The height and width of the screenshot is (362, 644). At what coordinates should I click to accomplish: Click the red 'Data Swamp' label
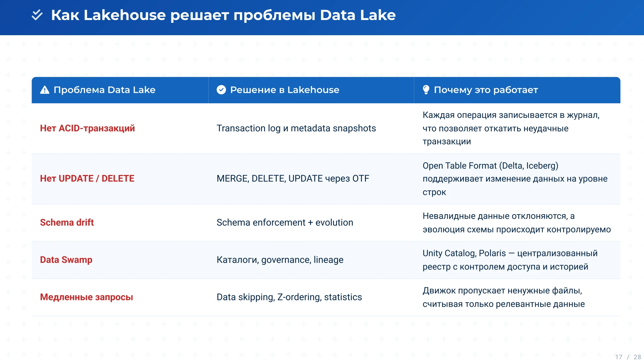(66, 260)
